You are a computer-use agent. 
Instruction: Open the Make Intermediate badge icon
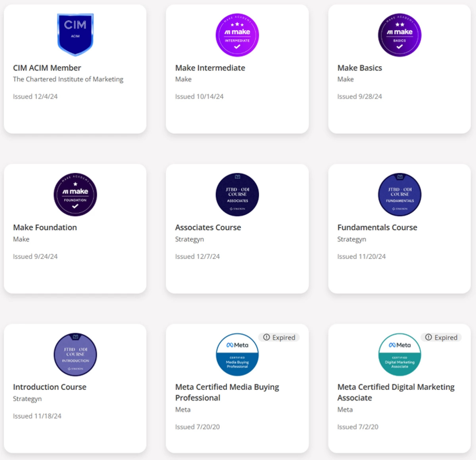(x=237, y=35)
